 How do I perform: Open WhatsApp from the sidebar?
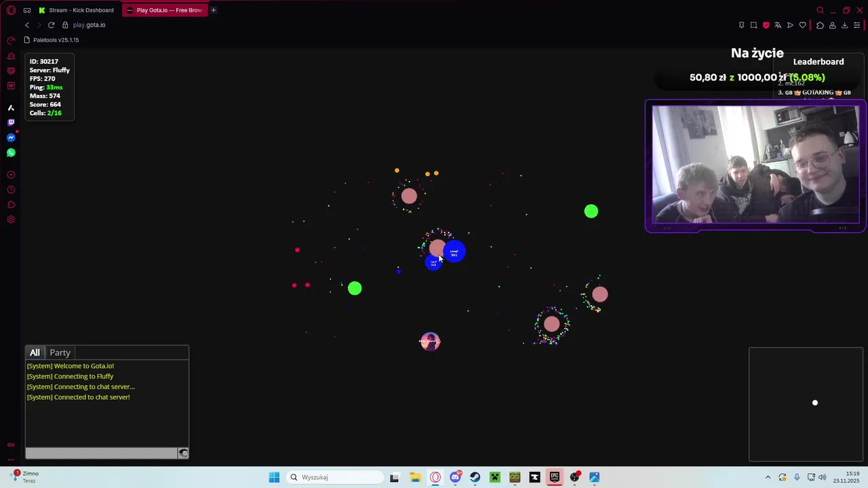pos(11,152)
